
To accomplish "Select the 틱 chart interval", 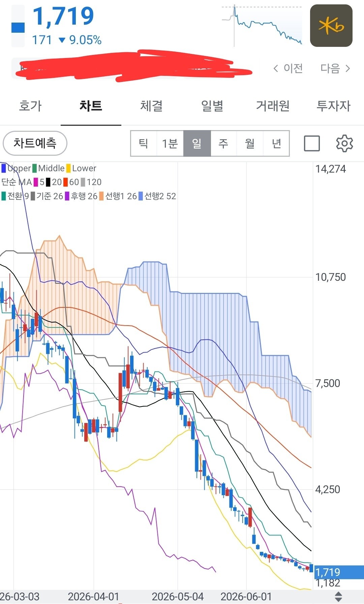I will pyautogui.click(x=144, y=143).
